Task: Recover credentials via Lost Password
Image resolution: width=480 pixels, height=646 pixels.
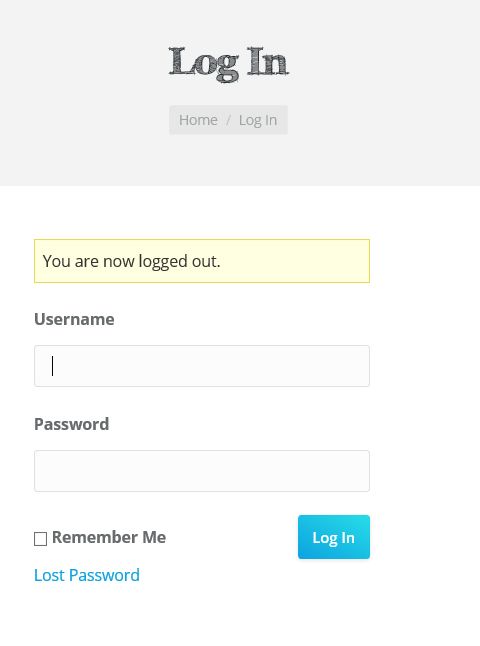Action: (87, 575)
